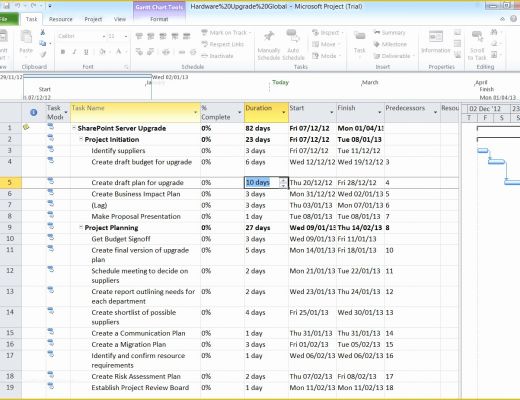Click the Today marker on the timeline
The image size is (520, 400).
280,82
